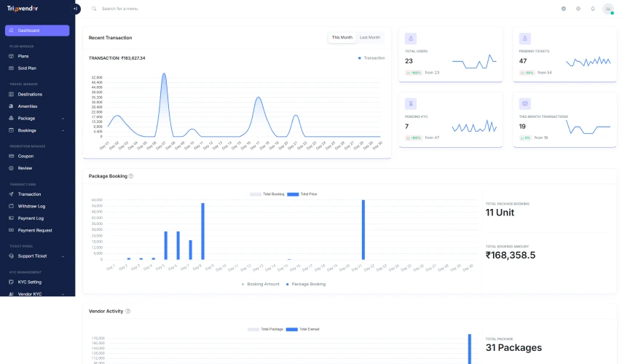Click the Support Ticket icon
This screenshot has height=364, width=622.
click(11, 256)
